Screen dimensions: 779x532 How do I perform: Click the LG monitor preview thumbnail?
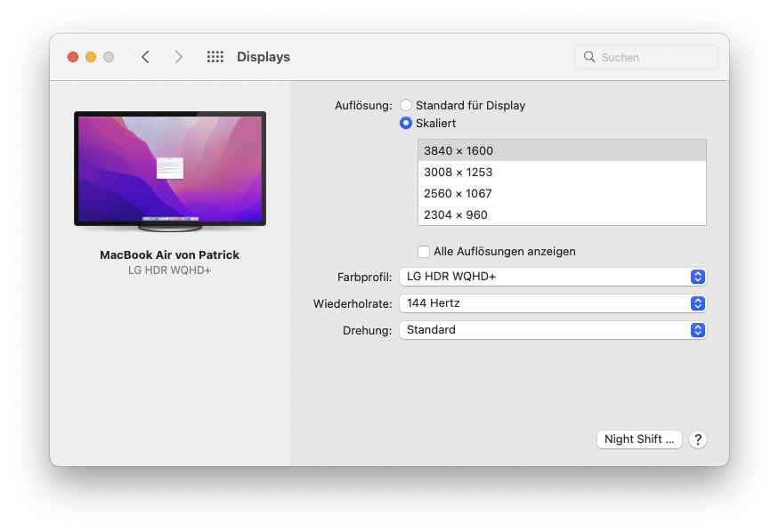pos(170,171)
